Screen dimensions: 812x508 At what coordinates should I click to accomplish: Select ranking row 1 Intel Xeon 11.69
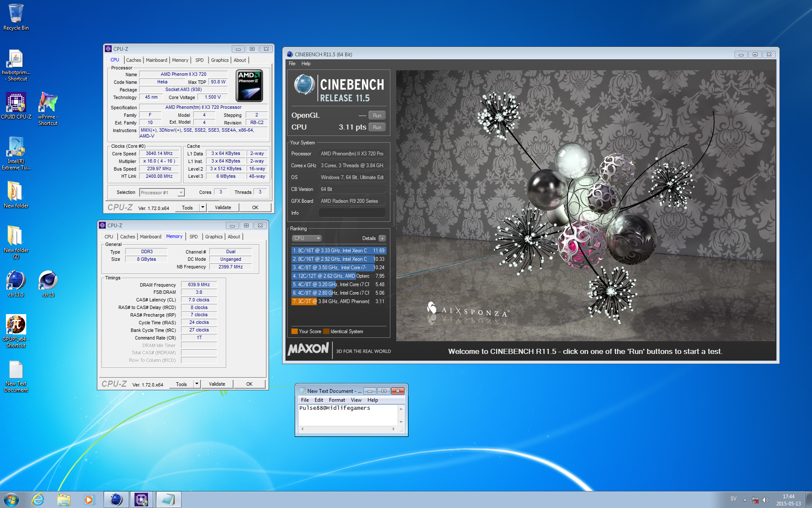pos(339,251)
